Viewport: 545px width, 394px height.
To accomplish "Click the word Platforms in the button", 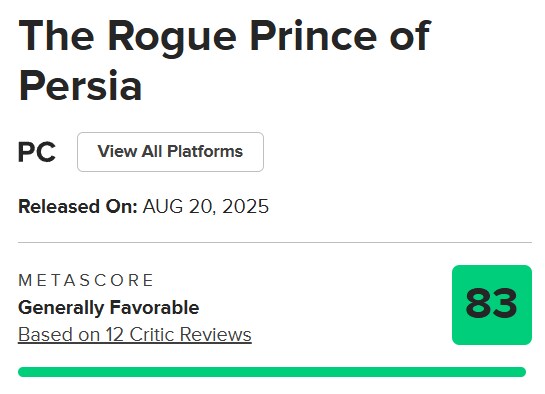I will point(205,151).
